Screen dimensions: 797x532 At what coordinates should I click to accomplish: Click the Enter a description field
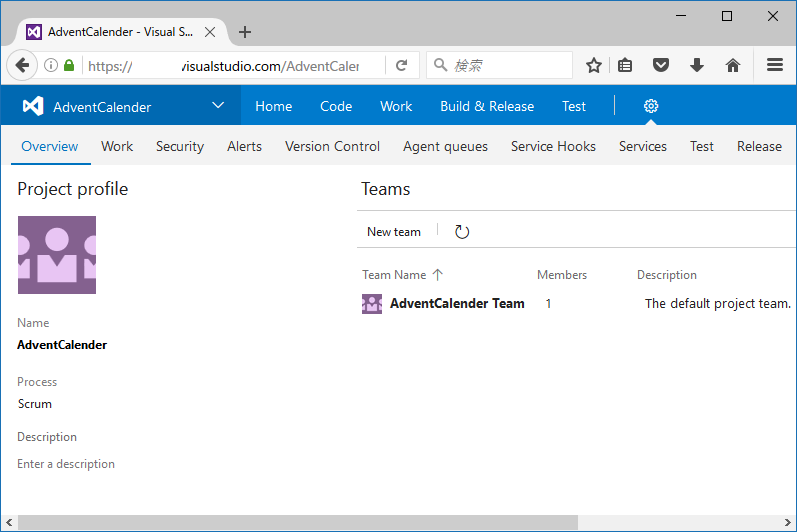[66, 464]
